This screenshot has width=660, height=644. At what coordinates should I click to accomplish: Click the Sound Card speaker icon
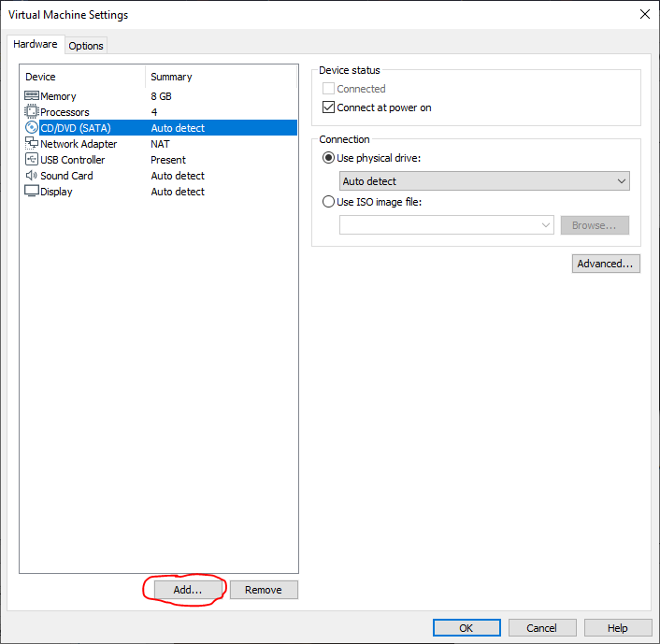[x=32, y=176]
